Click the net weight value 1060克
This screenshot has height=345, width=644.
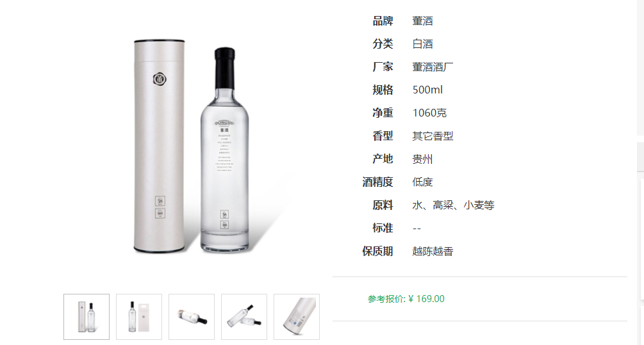[429, 113]
